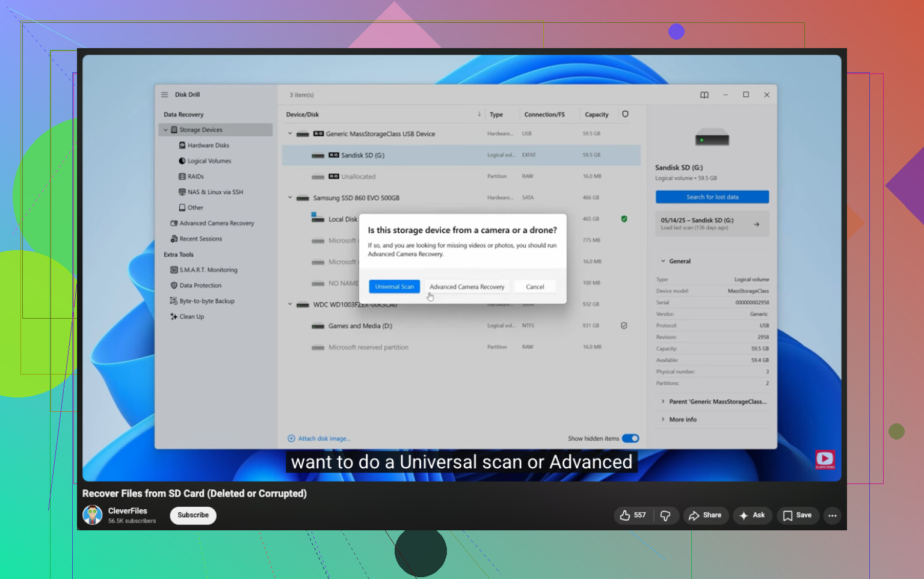Screen dimensions: 924x579
Task: Cancel the camera or drone dialog
Action: (x=535, y=287)
